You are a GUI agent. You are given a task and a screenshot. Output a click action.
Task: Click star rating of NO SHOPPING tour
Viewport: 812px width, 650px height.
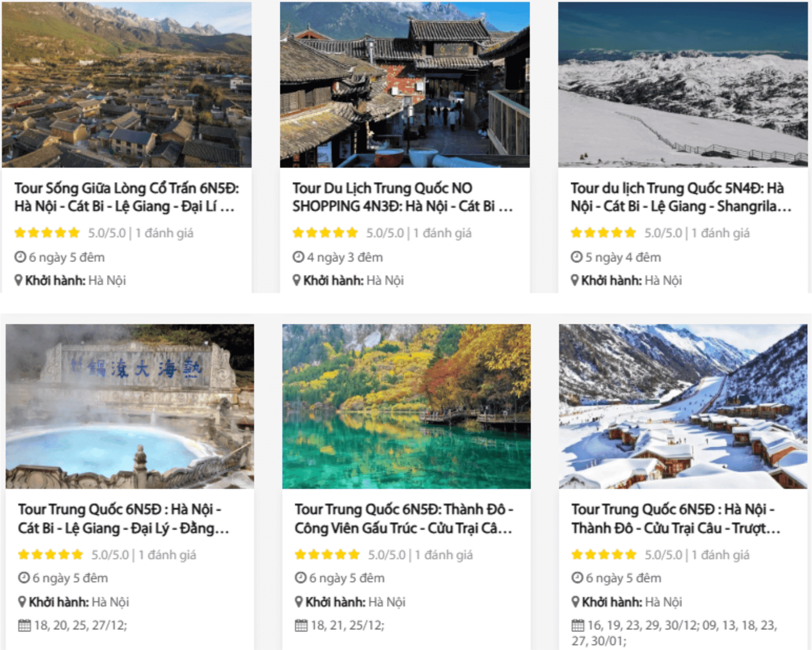point(325,233)
